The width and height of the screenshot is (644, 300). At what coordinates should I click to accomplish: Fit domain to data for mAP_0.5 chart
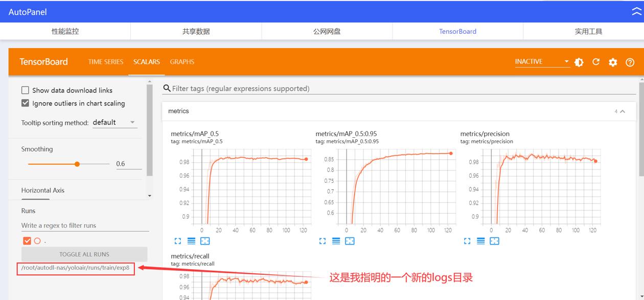[x=205, y=241]
